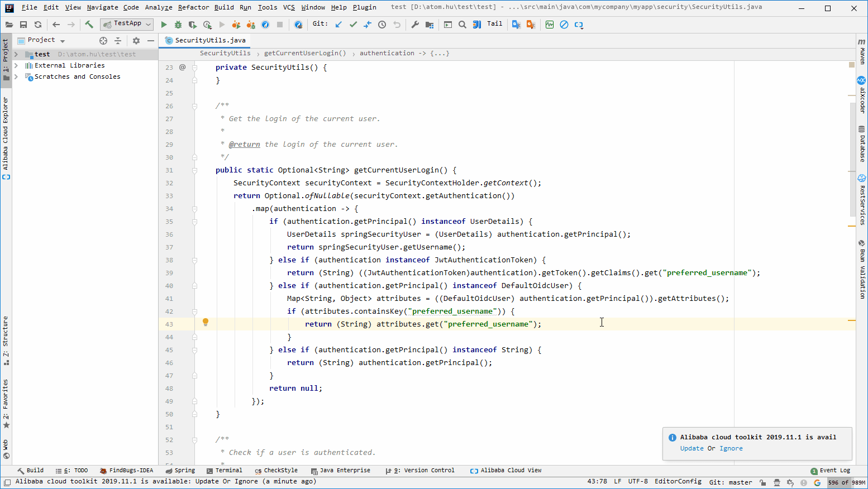Click the Build project hammer icon
Screen dimensions: 868x489
(89, 25)
